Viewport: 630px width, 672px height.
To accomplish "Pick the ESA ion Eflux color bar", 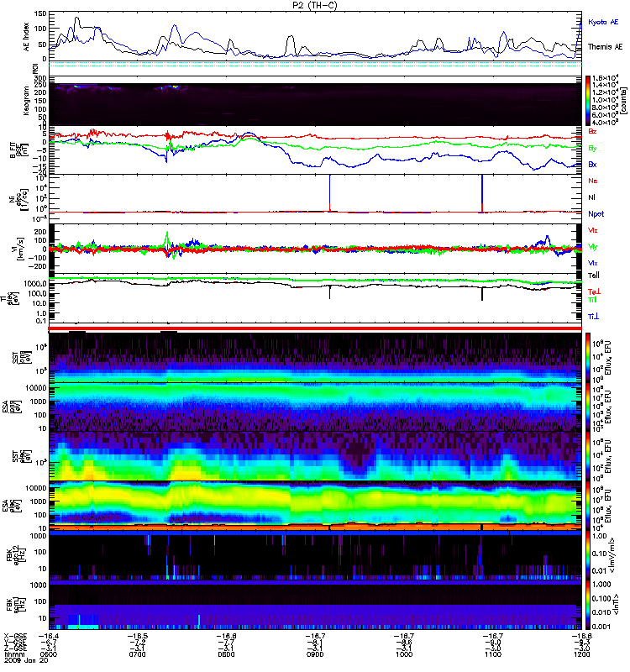I will click(587, 407).
